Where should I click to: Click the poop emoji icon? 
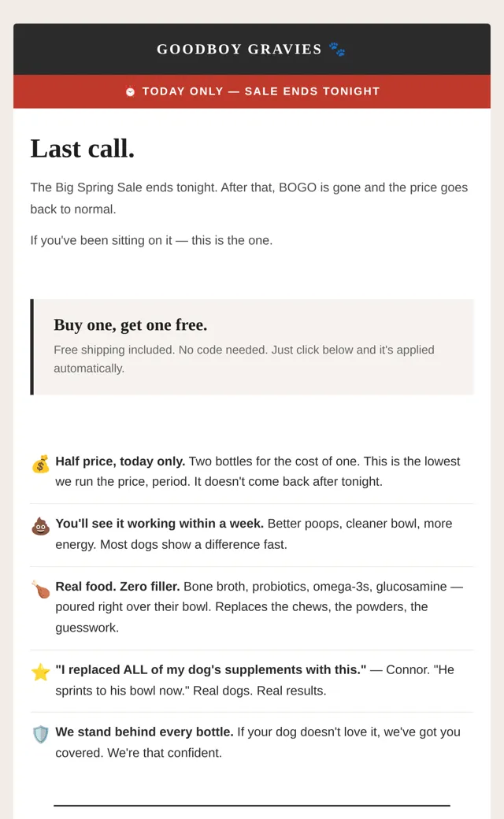(x=41, y=527)
